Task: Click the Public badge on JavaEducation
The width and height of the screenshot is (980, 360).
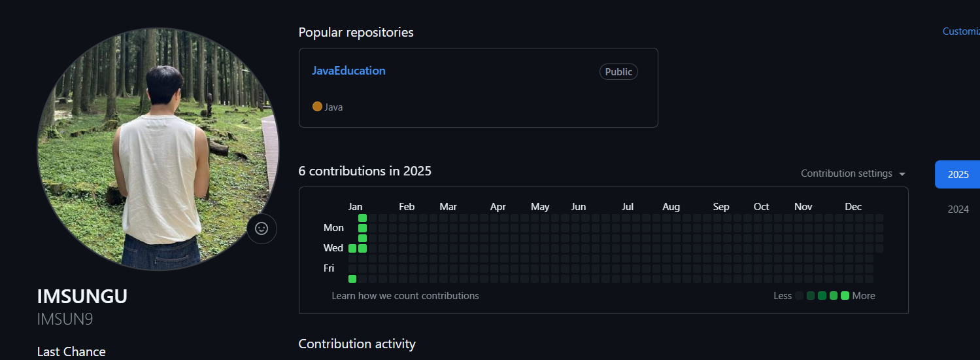Action: [x=618, y=72]
